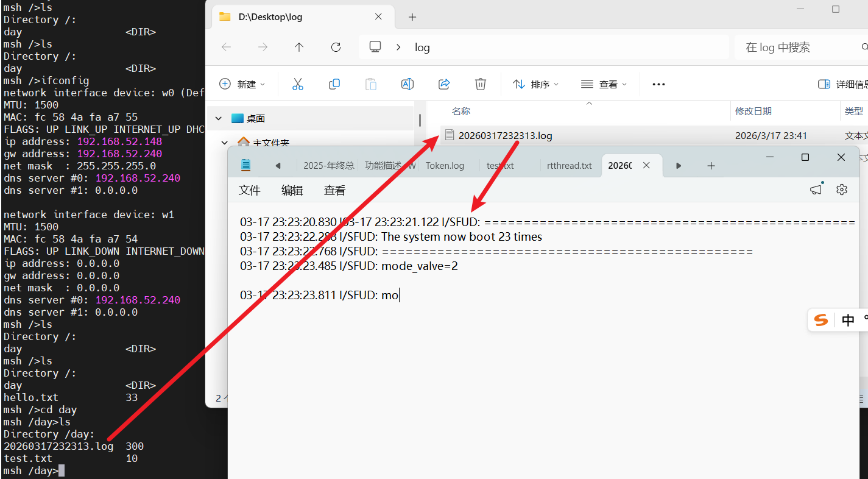Click the modified date 2026/3/17 23:41 cell
Image resolution: width=868 pixels, height=479 pixels.
771,135
